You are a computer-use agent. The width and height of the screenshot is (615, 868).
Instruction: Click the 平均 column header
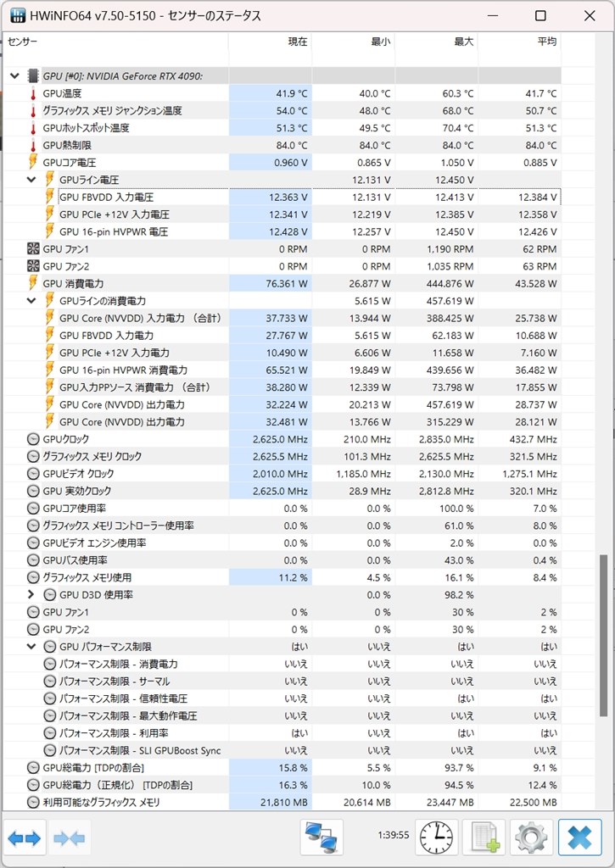click(x=520, y=48)
